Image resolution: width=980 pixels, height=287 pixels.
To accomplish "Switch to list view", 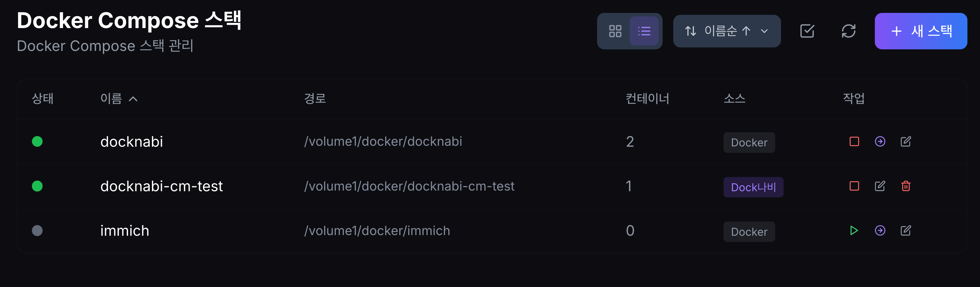I will [644, 31].
